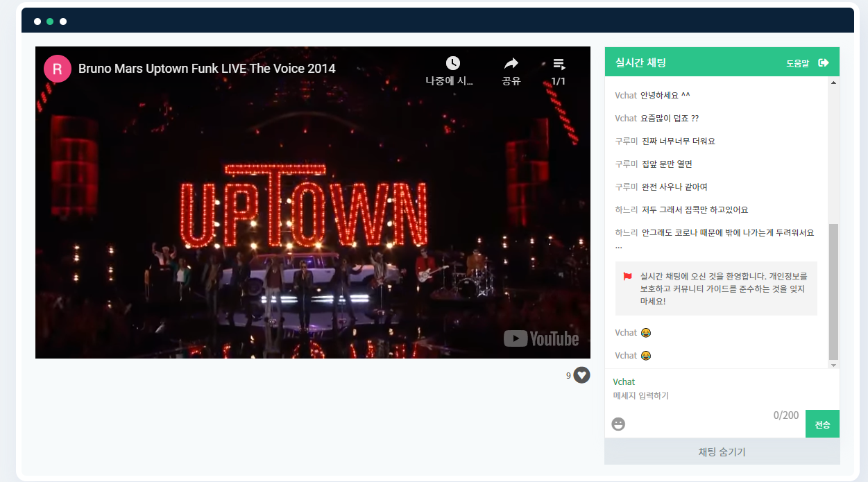The image size is (868, 482).
Task: Click the chat scrollbar thumb
Action: [x=833, y=291]
